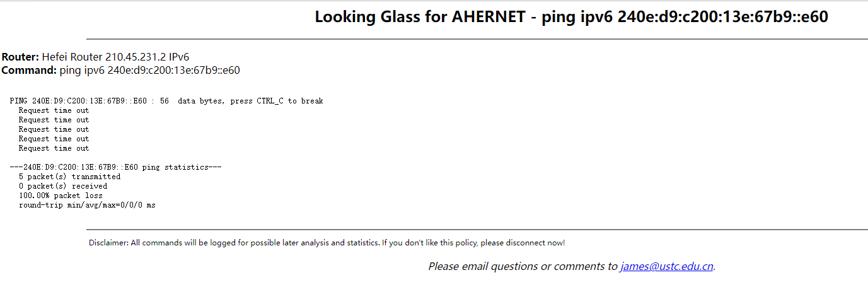Click the Please email questions or comments text
The width and height of the screenshot is (868, 299).
[x=523, y=266]
